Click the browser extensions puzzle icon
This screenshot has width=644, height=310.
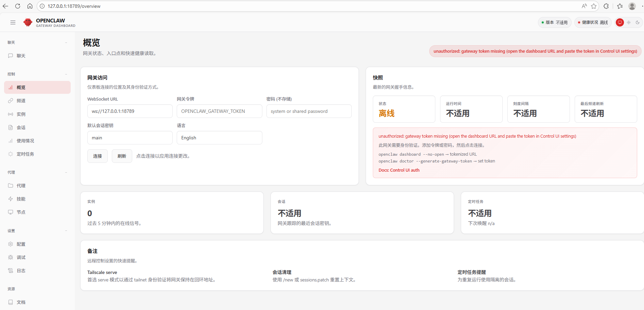[606, 6]
